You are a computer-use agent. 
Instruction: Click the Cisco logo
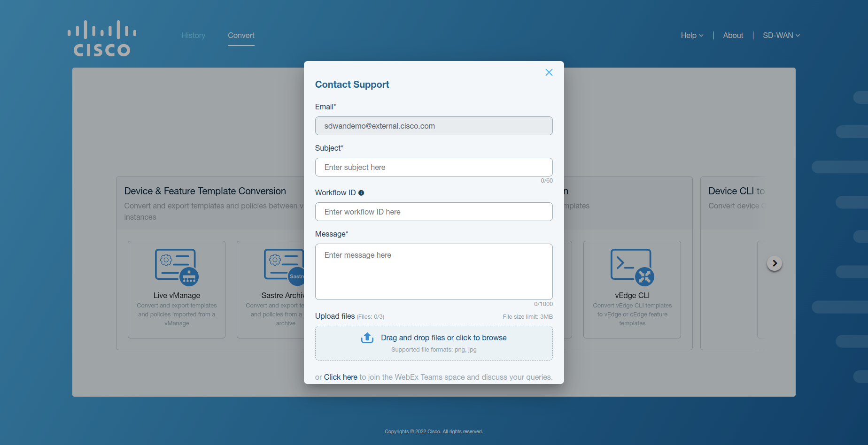pos(102,38)
